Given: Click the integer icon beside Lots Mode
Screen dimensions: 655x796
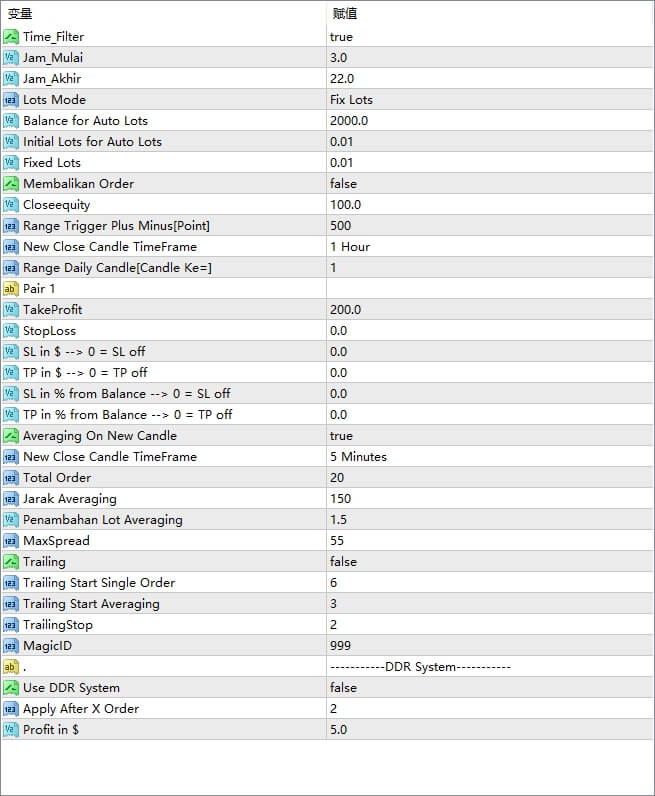Looking at the screenshot, I should coord(11,100).
